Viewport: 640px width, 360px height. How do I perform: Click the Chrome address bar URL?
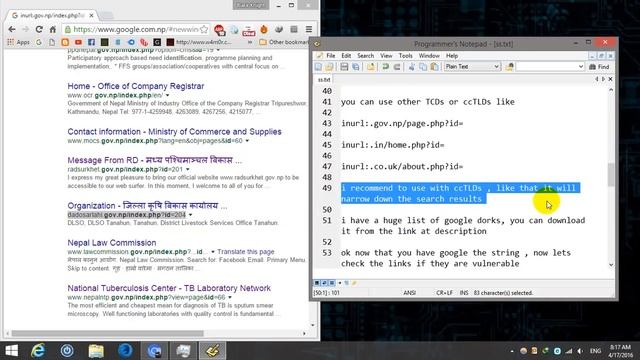coord(136,29)
